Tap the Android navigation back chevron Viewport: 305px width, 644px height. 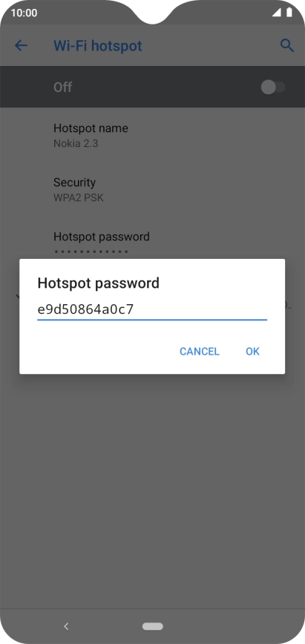pyautogui.click(x=66, y=626)
